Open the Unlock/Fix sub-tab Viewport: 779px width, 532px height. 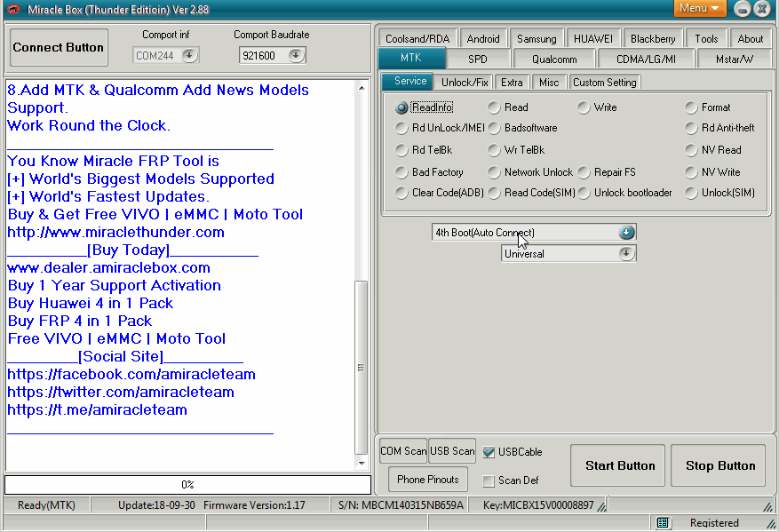coord(465,83)
